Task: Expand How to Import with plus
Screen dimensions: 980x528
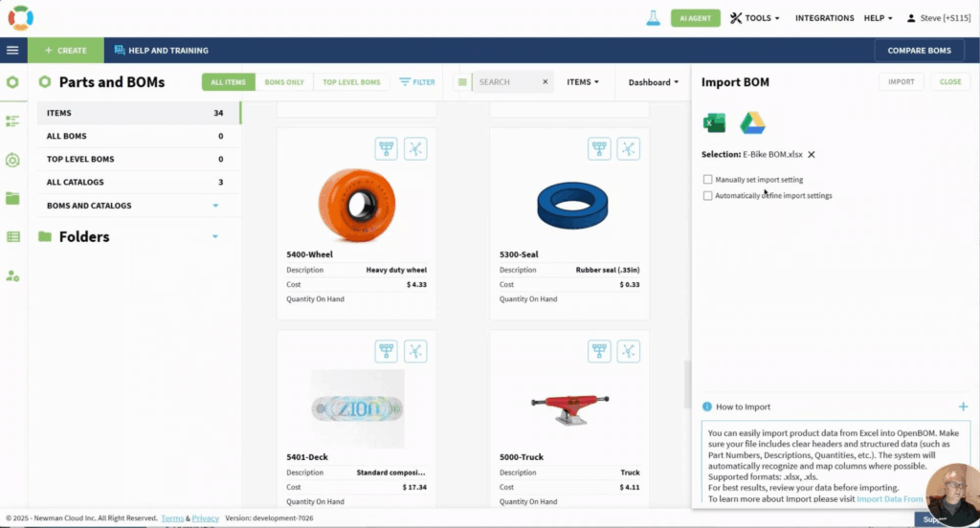Action: pyautogui.click(x=963, y=407)
